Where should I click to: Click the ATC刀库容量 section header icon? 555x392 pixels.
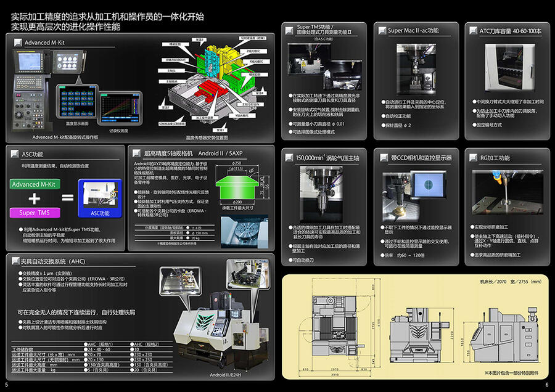[473, 30]
